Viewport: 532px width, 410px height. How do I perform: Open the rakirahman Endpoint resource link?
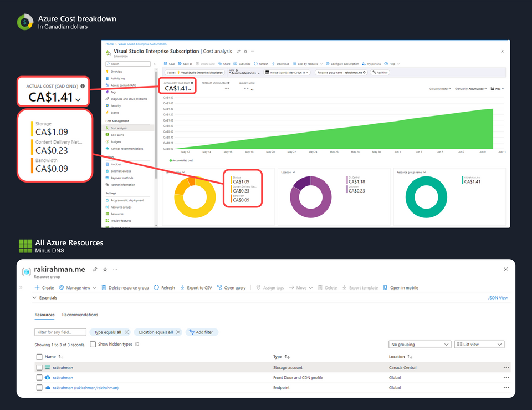[x=85, y=388]
